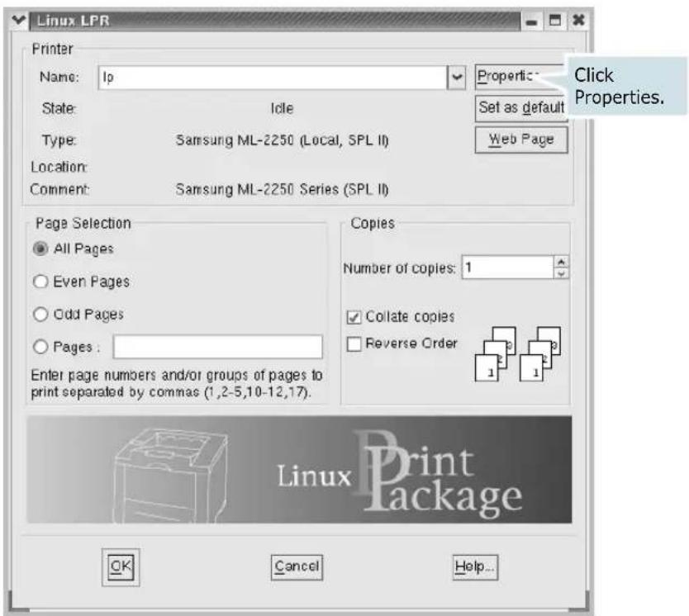Viewport: 689px width, 616px height.
Task: Uncheck Collate copies
Action: pyautogui.click(x=354, y=317)
